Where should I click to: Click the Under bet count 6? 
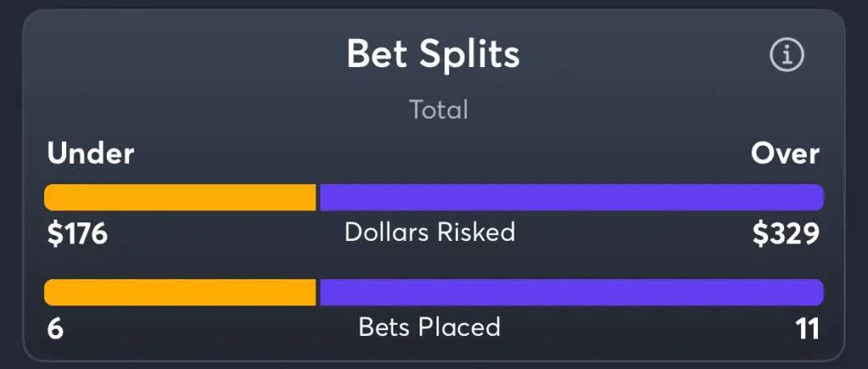click(x=55, y=328)
